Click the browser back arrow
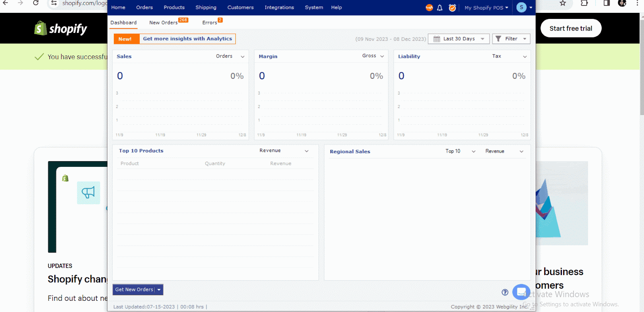644x312 pixels. (5, 3)
